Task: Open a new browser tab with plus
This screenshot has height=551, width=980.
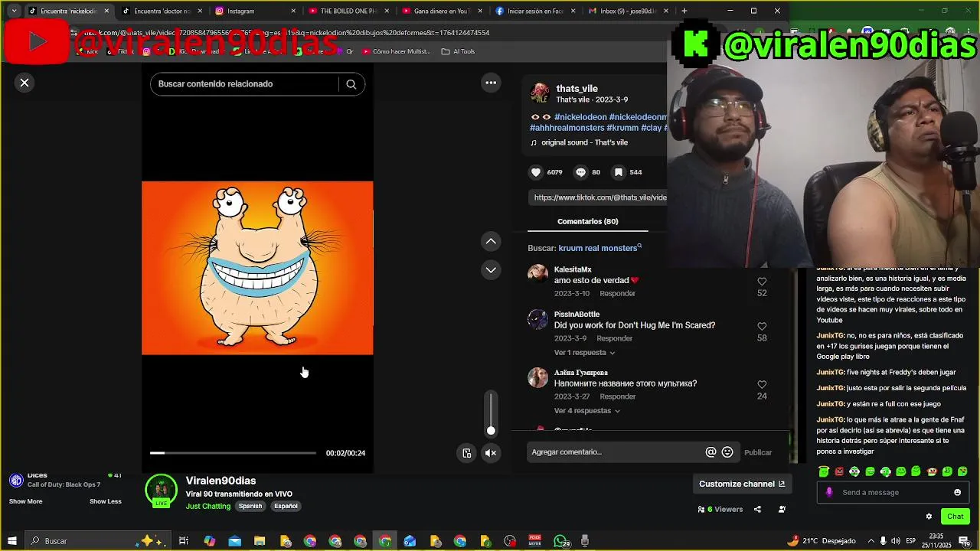Action: [684, 11]
